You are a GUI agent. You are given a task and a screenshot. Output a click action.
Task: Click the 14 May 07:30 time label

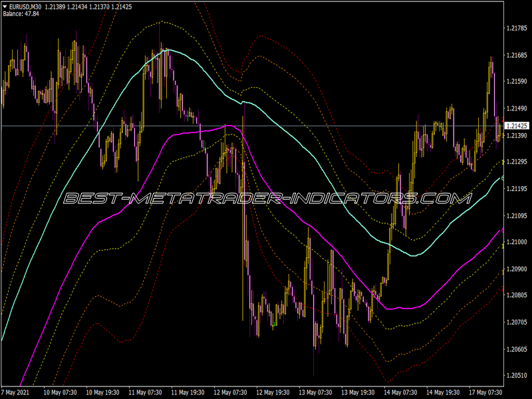(x=400, y=392)
